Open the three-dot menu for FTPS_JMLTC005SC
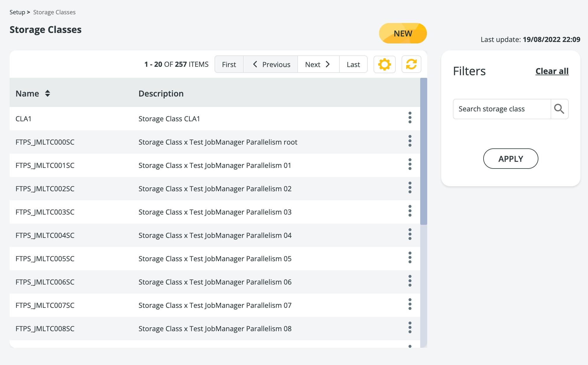This screenshot has height=365, width=588. pos(410,258)
